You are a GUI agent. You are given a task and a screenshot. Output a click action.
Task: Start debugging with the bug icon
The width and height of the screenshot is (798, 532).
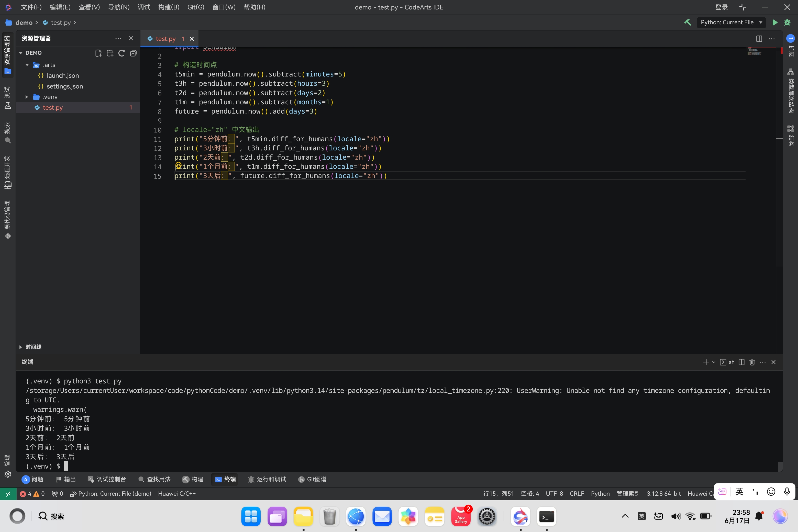pyautogui.click(x=788, y=23)
